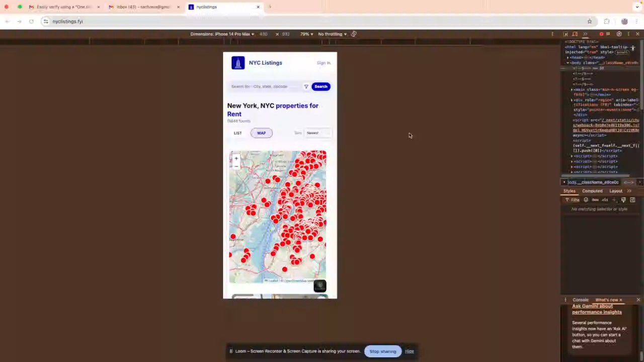This screenshot has width=644, height=362.
Task: Toggle the device toolbar icon
Action: tap(575, 34)
